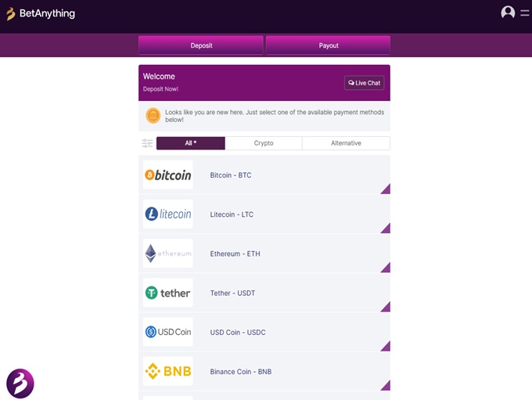Open the hamburger menu icon

pos(525,13)
